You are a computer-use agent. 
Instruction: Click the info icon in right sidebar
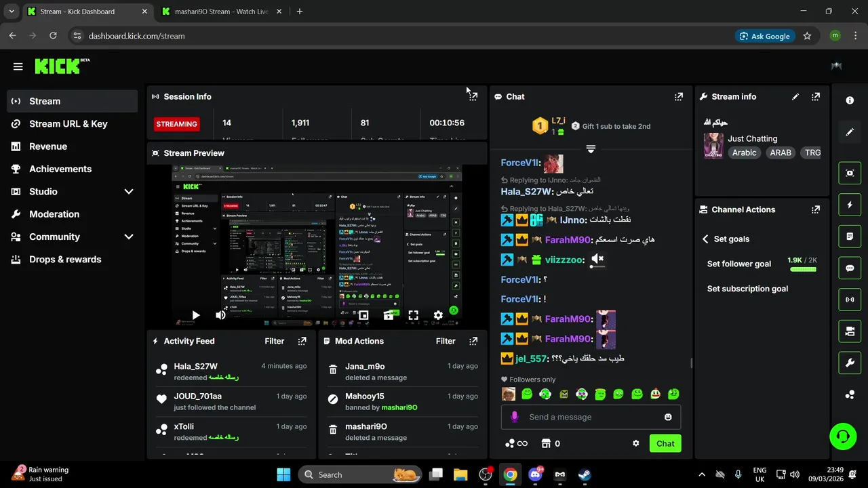(850, 100)
